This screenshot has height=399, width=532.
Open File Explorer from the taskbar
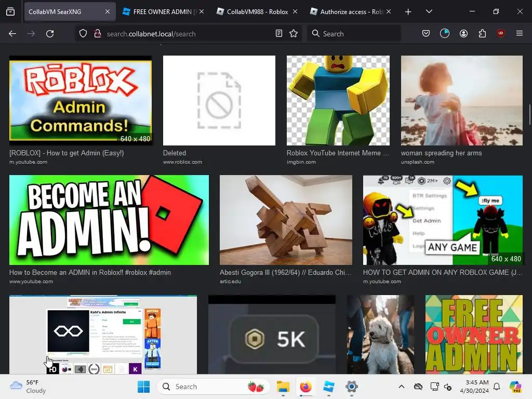coord(283,387)
